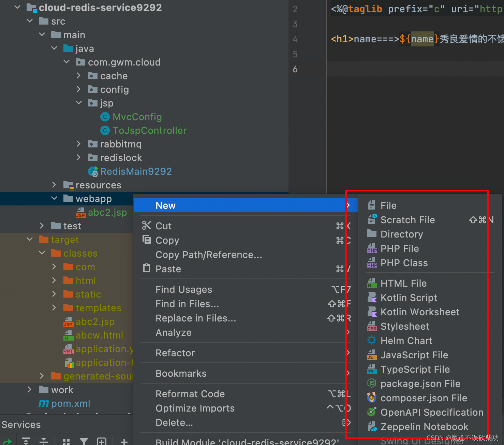Screen dimensions: 504x445
Task: Click the Services expand all icon
Action: pos(26,441)
